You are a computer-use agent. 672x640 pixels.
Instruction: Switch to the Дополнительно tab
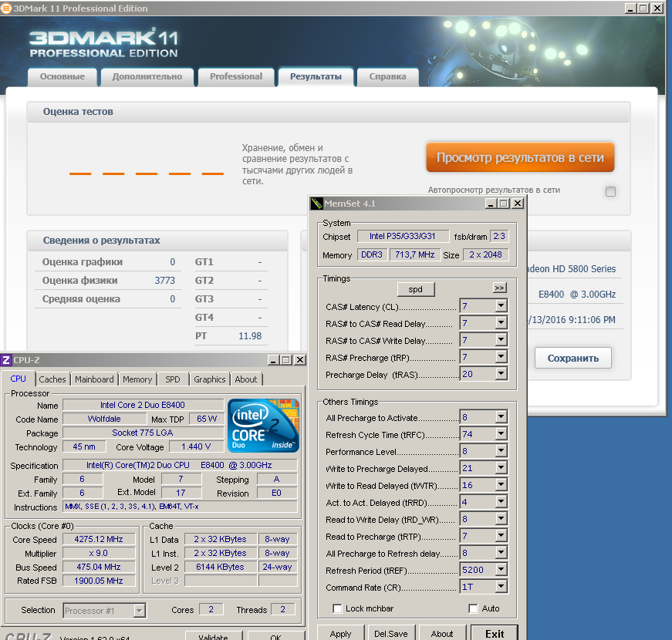click(x=147, y=76)
